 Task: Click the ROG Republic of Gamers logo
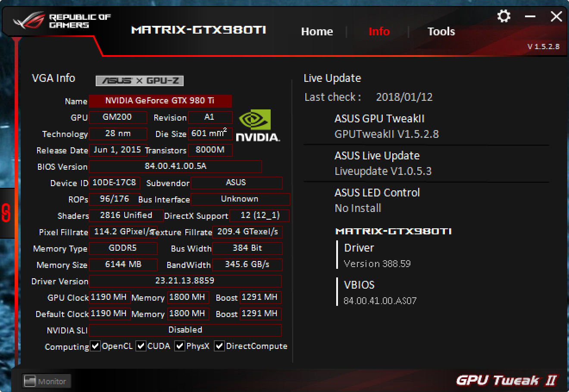pyautogui.click(x=62, y=21)
